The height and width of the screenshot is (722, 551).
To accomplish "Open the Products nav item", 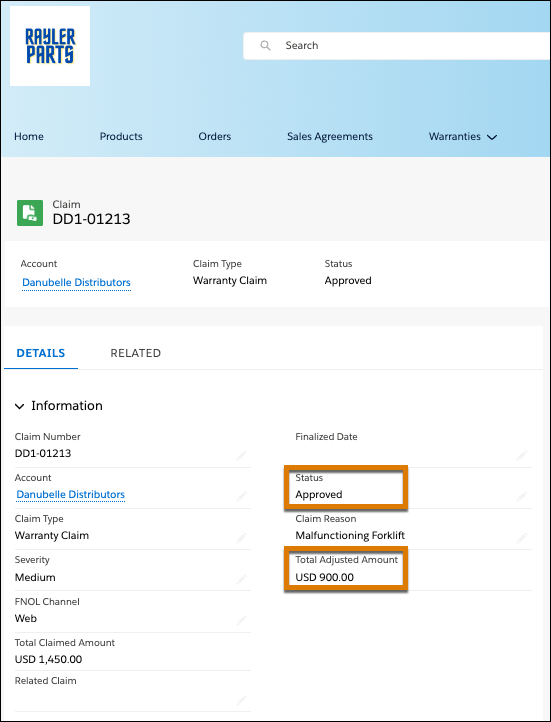I will (x=121, y=136).
